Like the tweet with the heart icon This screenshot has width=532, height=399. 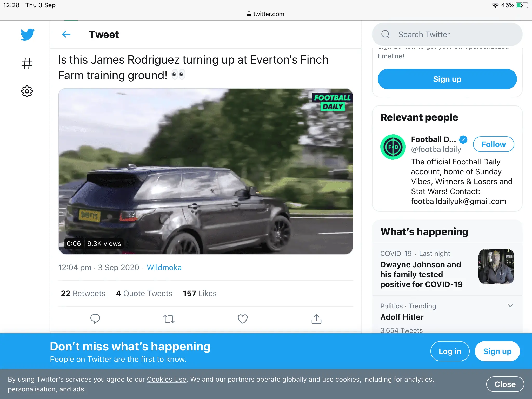coord(243,319)
